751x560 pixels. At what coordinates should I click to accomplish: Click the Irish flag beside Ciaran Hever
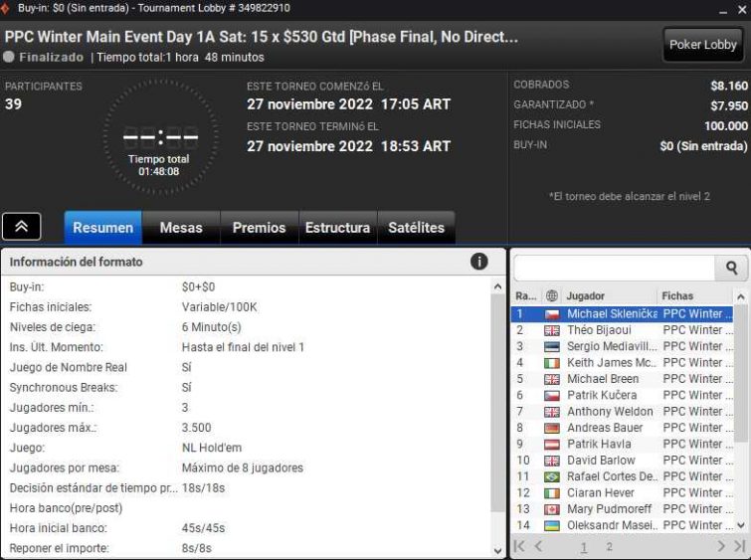(x=552, y=493)
